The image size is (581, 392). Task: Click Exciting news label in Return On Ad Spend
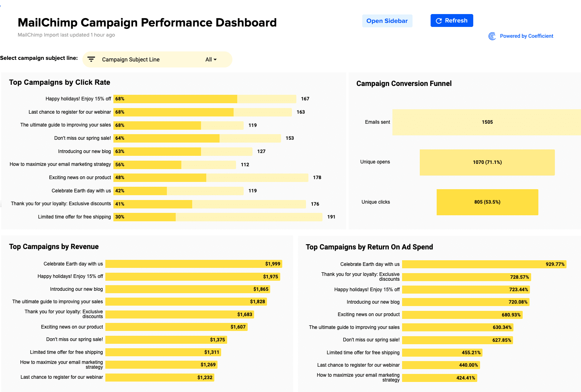(x=369, y=314)
